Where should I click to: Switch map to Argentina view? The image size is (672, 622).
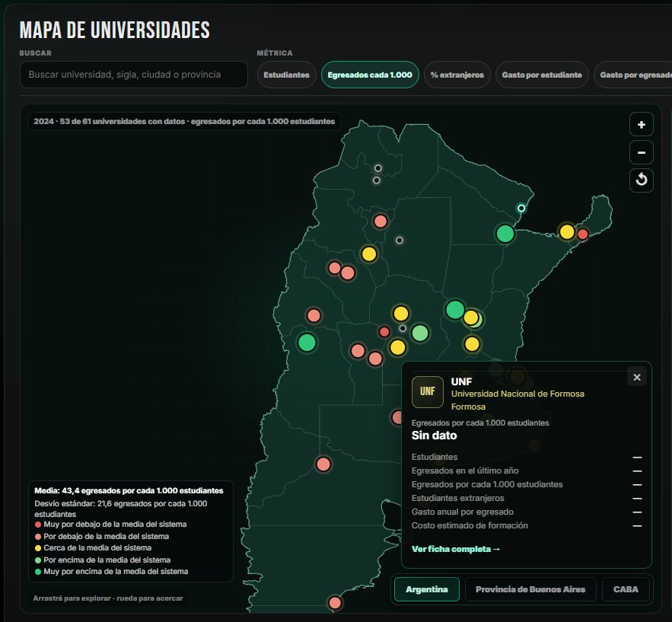(426, 589)
